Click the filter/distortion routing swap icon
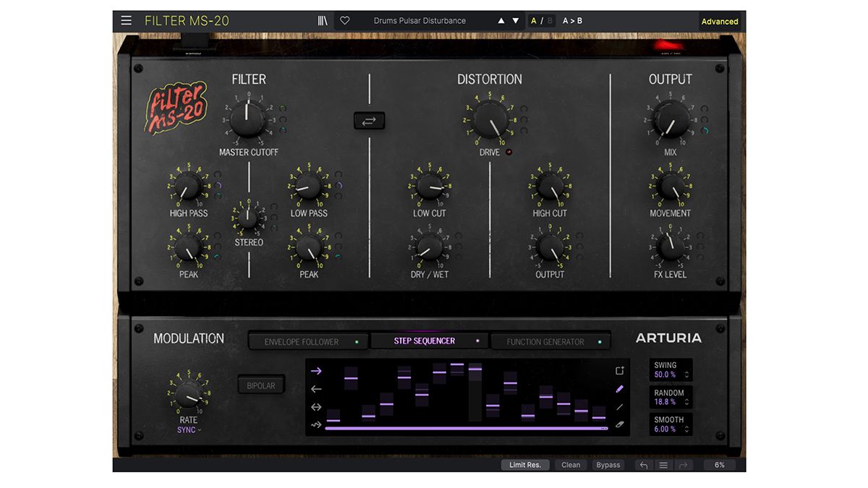Viewport: 868px width, 488px height. pyautogui.click(x=369, y=121)
